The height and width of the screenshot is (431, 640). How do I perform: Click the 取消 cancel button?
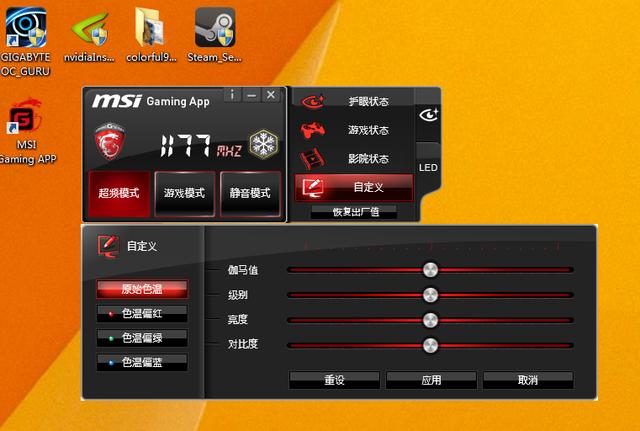click(528, 380)
